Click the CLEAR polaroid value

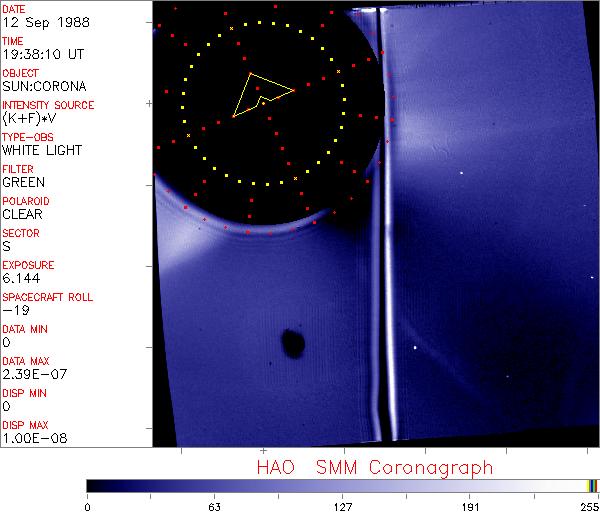pos(24,214)
